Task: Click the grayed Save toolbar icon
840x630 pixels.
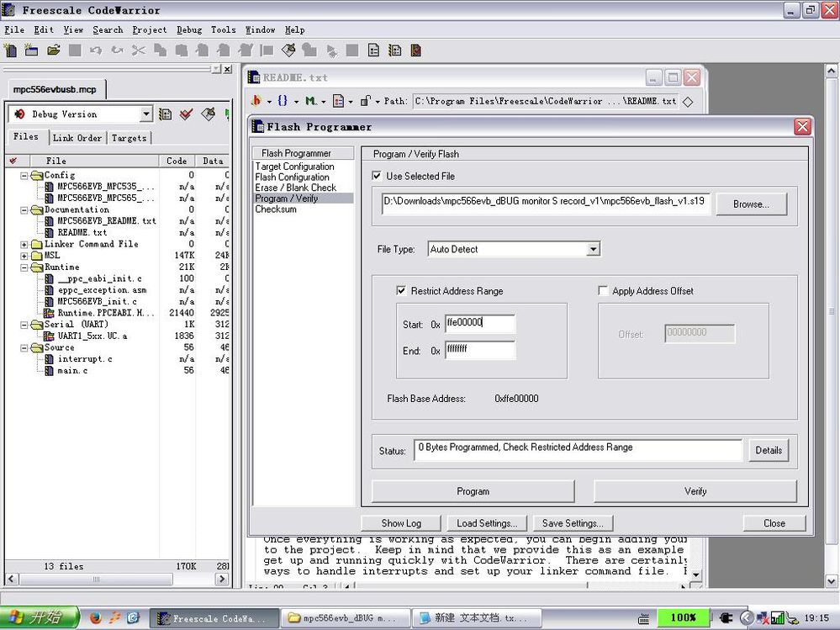Action: click(75, 50)
